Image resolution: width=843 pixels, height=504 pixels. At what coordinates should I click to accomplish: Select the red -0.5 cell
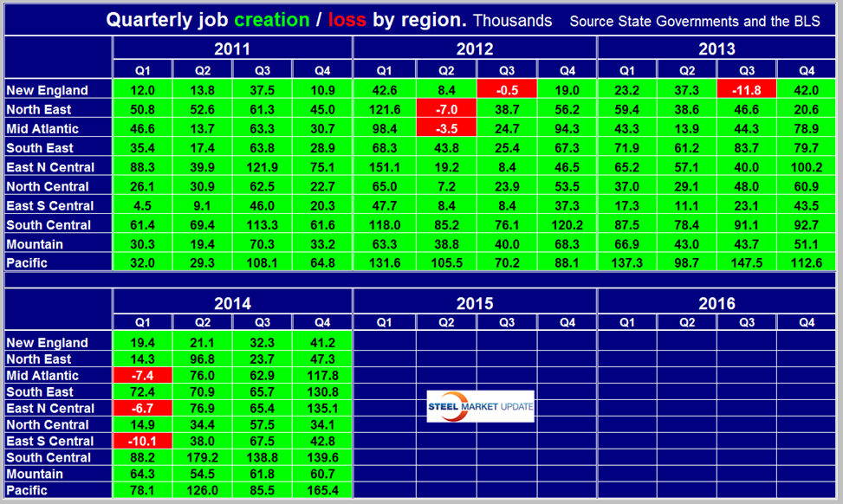click(x=506, y=90)
